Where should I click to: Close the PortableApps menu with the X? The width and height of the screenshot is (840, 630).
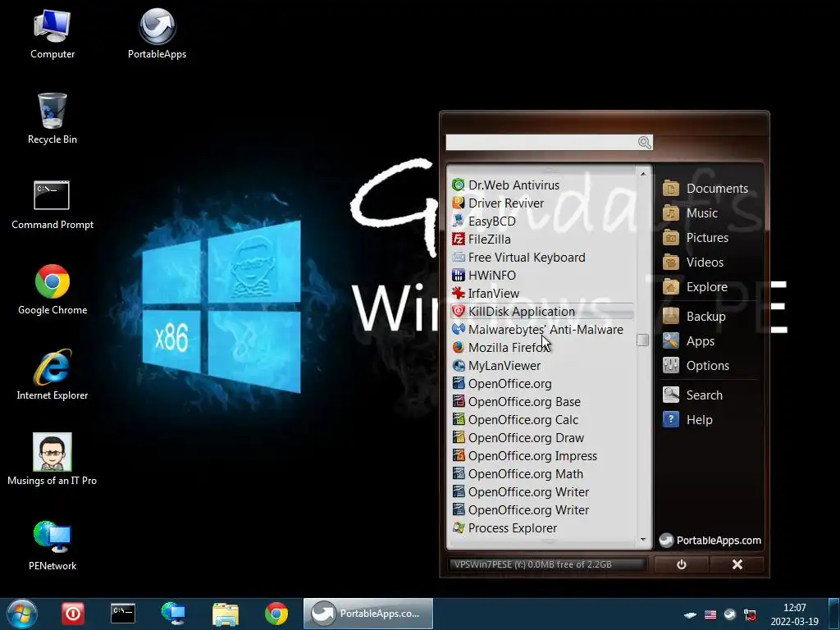[x=737, y=564]
